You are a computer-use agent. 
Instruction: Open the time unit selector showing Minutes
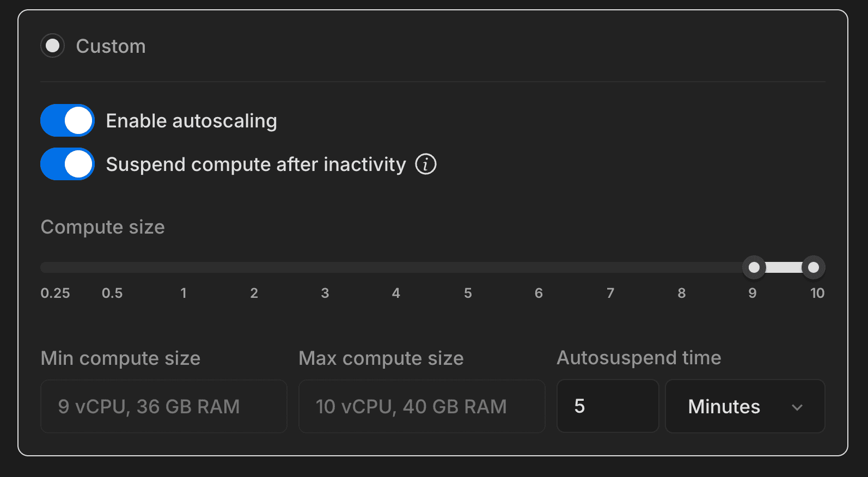tap(745, 406)
